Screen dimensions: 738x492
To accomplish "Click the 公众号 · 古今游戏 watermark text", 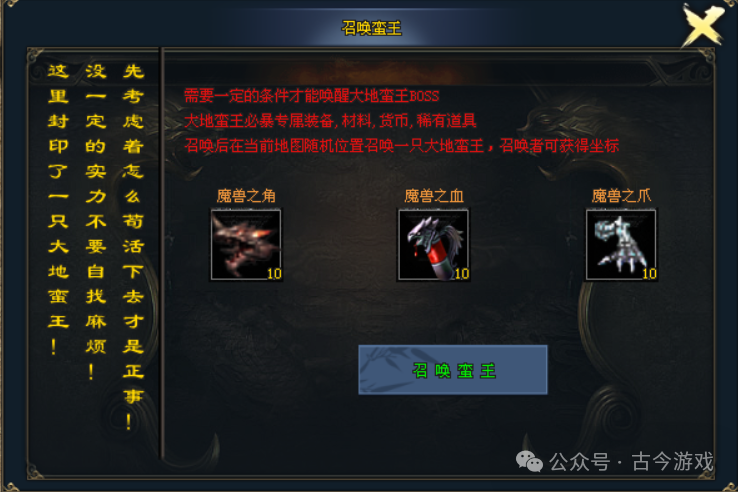I will (631, 461).
